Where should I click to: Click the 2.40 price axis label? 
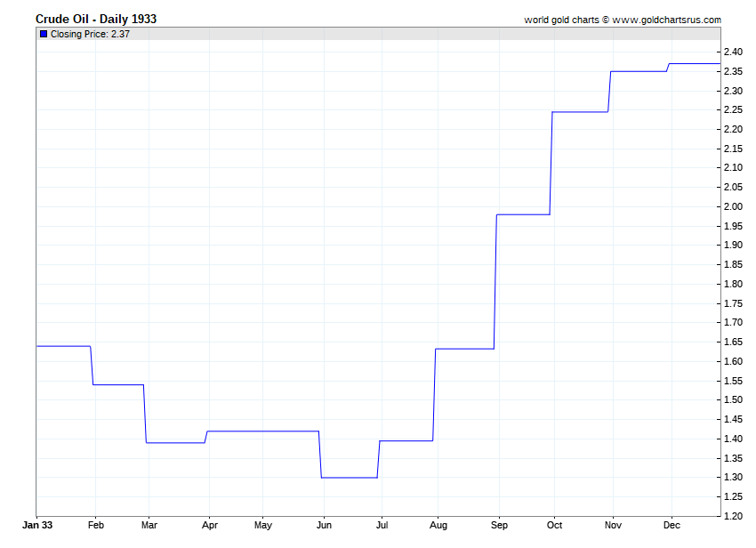[x=734, y=52]
